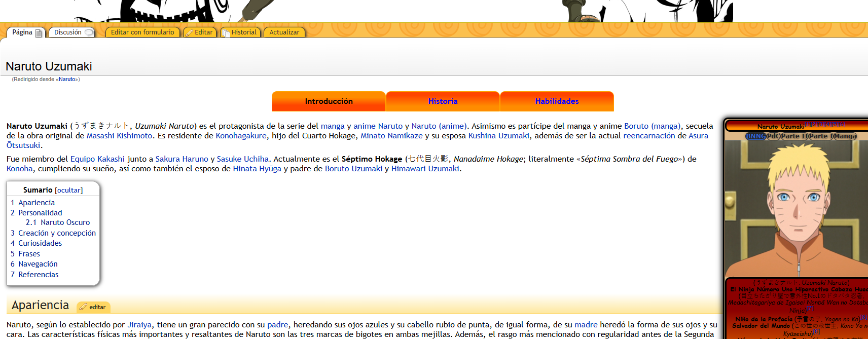Collapse the Sumario with ocultar
The image size is (868, 339).
click(68, 190)
